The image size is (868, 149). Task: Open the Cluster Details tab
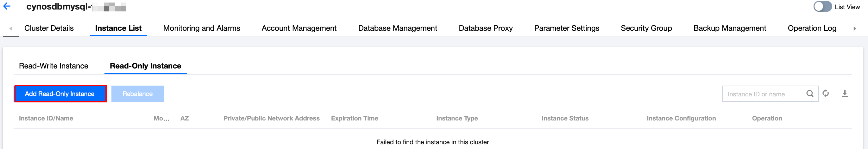point(49,28)
